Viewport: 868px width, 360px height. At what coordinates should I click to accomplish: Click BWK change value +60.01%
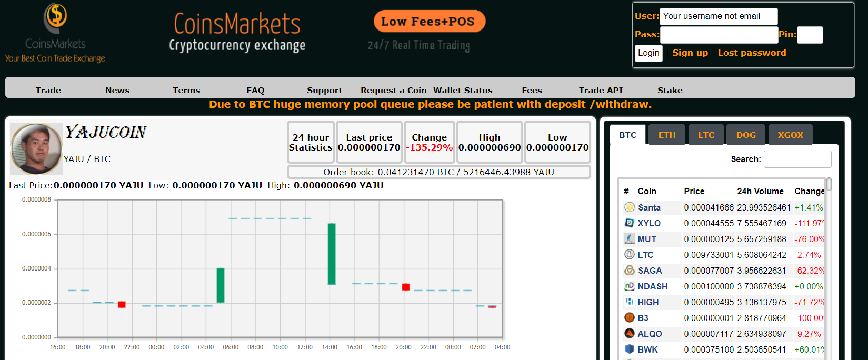[810, 349]
